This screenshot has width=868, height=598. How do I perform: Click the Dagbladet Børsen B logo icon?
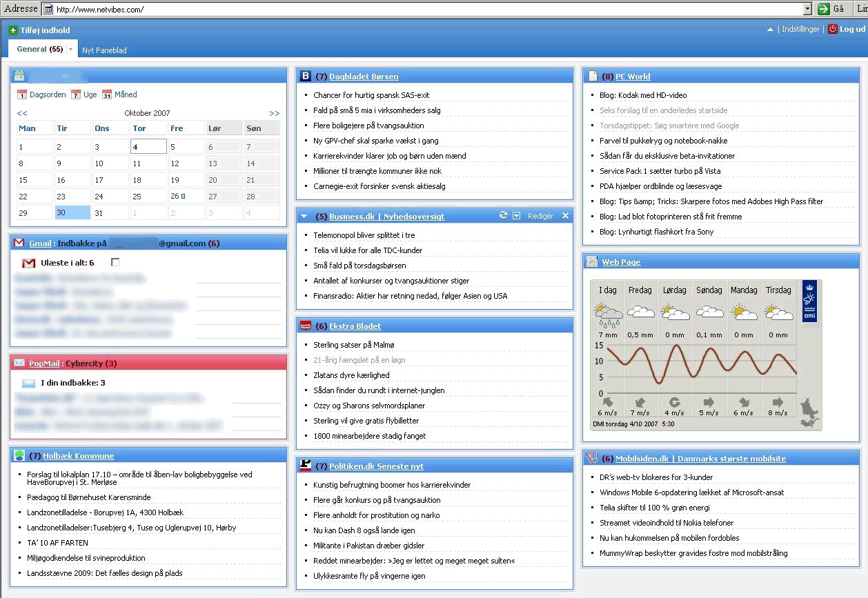coord(306,77)
